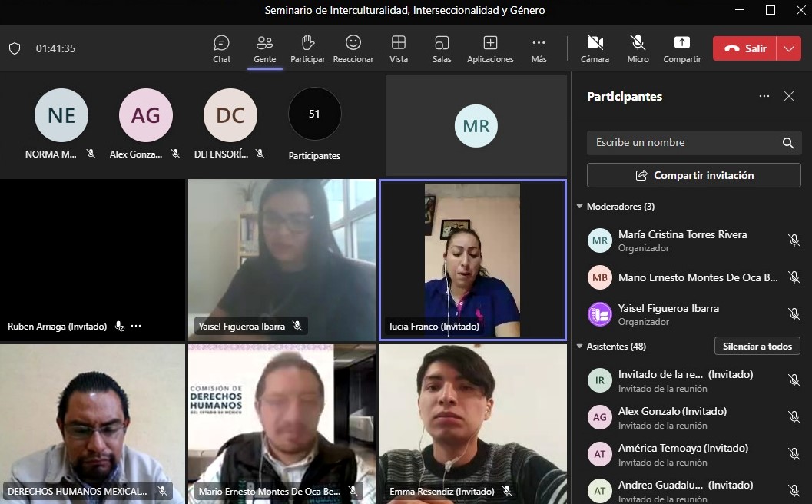Image resolution: width=812 pixels, height=504 pixels.
Task: Open Participantes panel more options
Action: [764, 96]
